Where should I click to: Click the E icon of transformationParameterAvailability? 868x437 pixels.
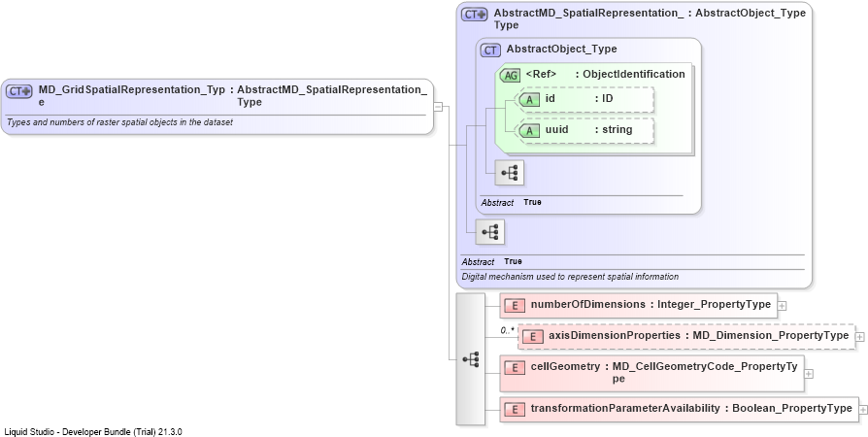pyautogui.click(x=515, y=409)
